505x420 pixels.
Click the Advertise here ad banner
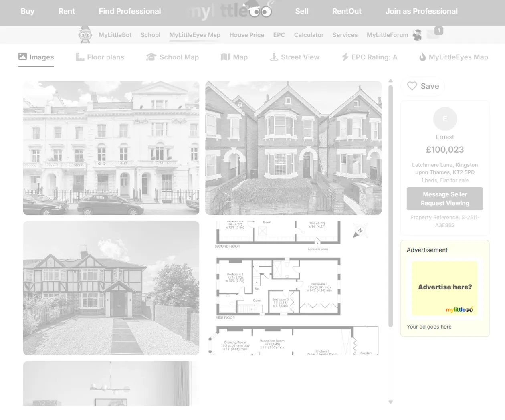pyautogui.click(x=445, y=288)
